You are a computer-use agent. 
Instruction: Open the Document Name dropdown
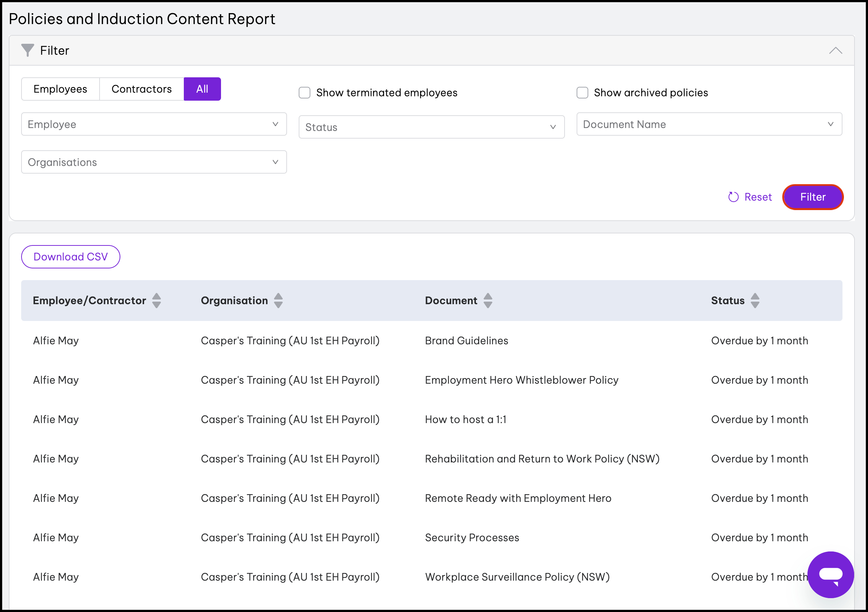709,124
